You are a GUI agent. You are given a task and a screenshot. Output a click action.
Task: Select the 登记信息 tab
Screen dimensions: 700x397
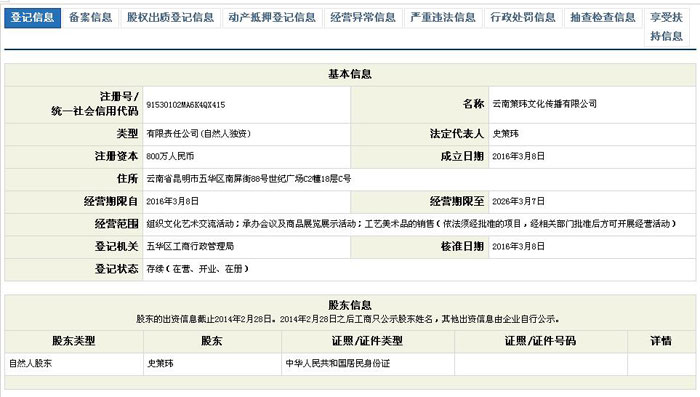pos(33,18)
